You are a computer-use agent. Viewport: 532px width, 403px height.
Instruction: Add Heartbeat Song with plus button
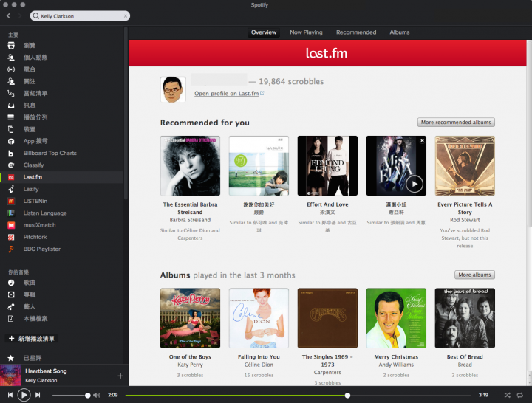tap(120, 376)
